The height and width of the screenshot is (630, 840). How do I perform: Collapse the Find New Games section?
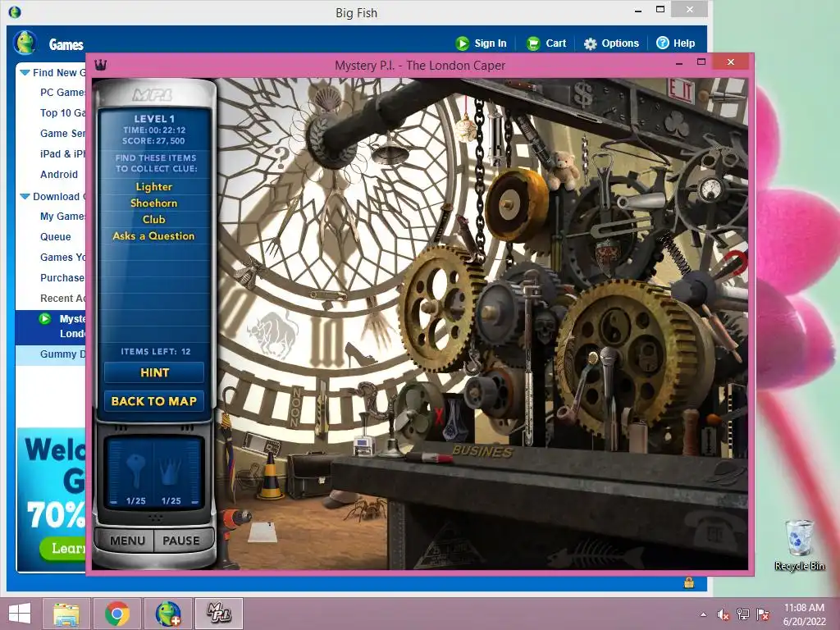pyautogui.click(x=25, y=72)
